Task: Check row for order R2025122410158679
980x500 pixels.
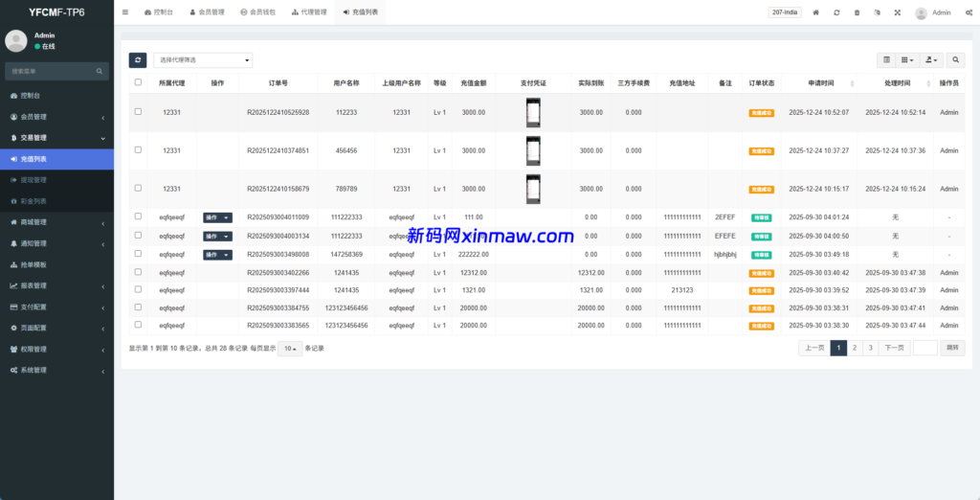Action: [x=138, y=188]
